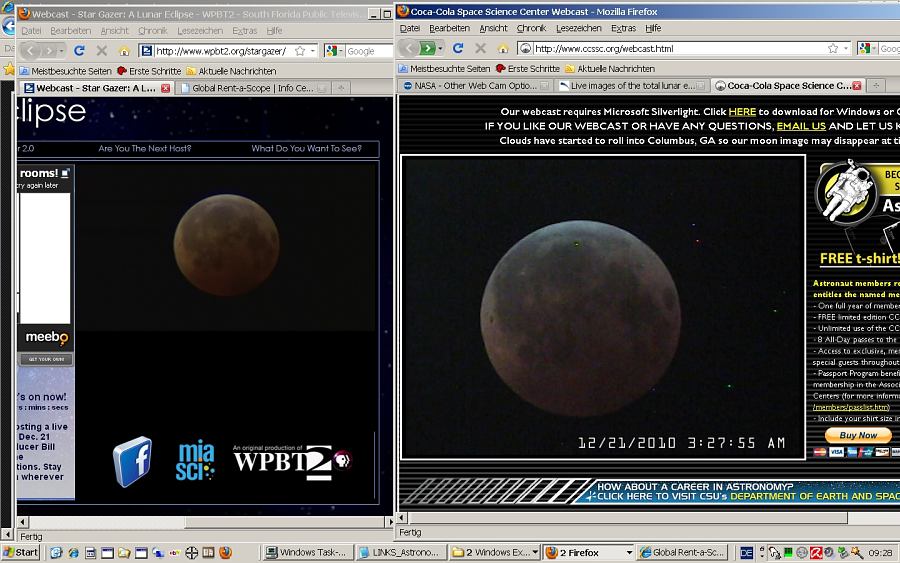Click the Buy Now button
Image resolution: width=900 pixels, height=563 pixels.
click(858, 436)
